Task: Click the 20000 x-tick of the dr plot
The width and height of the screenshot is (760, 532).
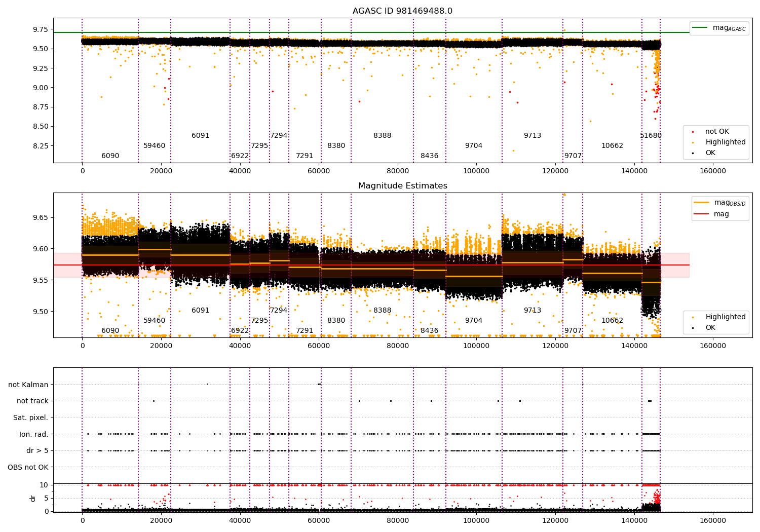Action: click(161, 521)
